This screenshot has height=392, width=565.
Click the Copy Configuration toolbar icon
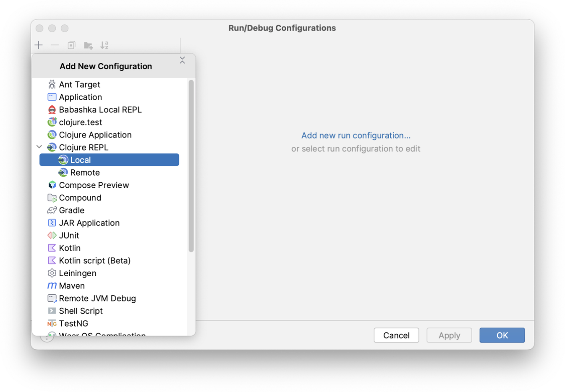(x=71, y=45)
